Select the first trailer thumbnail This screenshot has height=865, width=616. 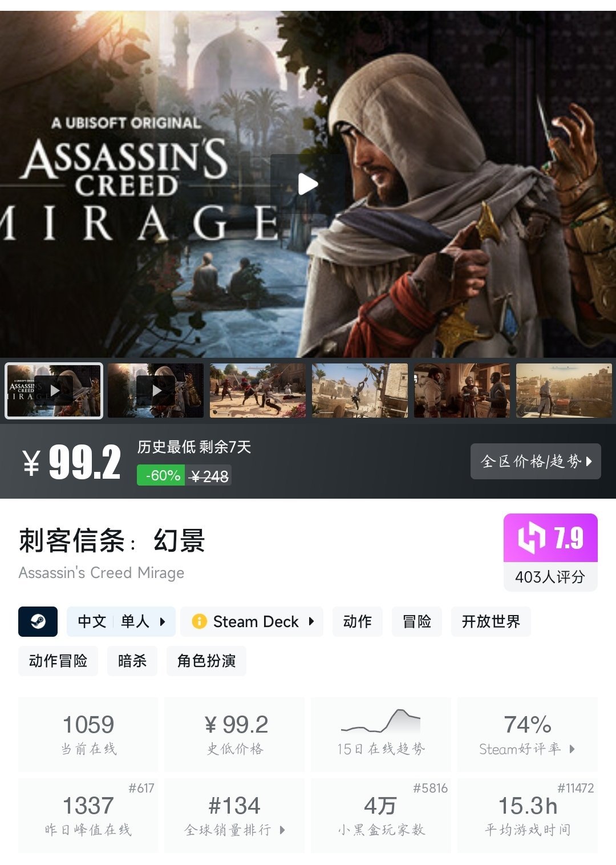click(x=54, y=391)
